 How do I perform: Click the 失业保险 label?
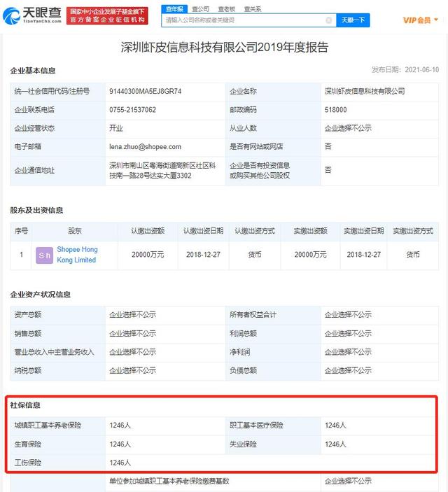(243, 444)
